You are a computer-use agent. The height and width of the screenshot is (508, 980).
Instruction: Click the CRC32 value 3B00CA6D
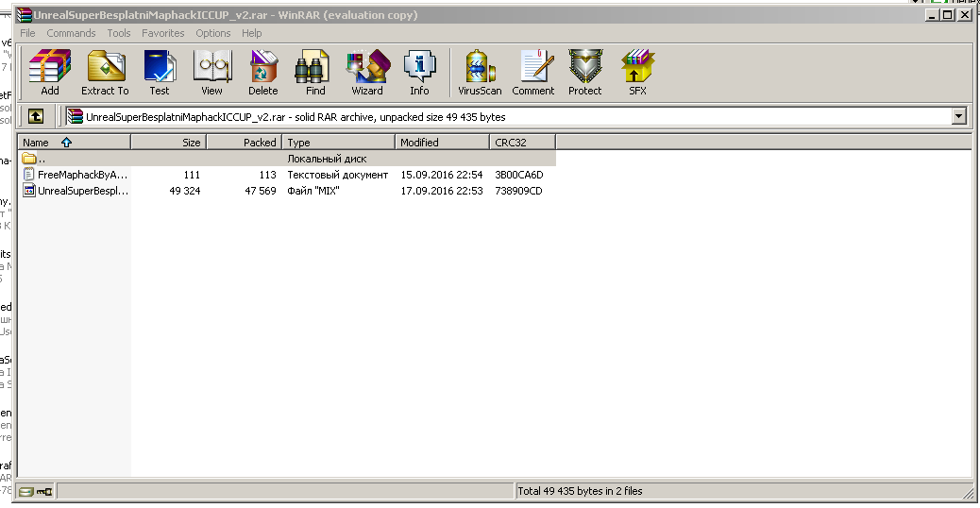coord(518,175)
